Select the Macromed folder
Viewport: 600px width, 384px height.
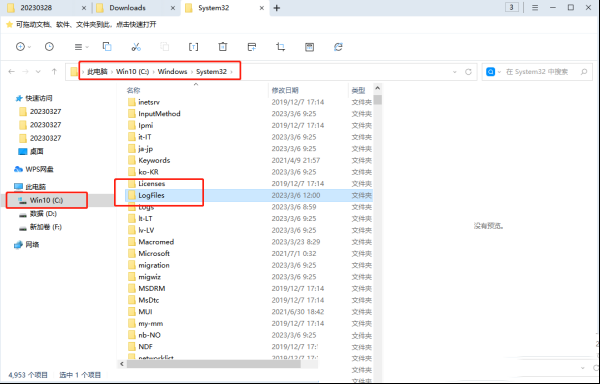coord(156,242)
